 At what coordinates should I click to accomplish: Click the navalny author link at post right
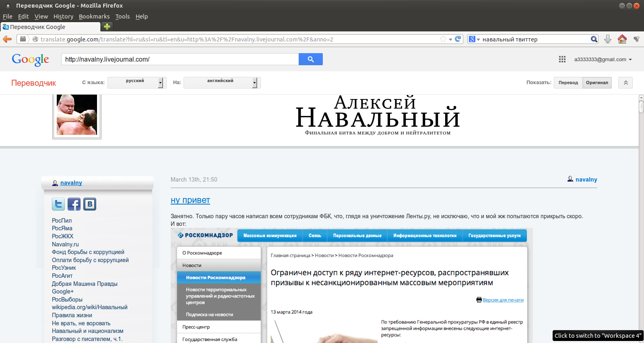(586, 180)
